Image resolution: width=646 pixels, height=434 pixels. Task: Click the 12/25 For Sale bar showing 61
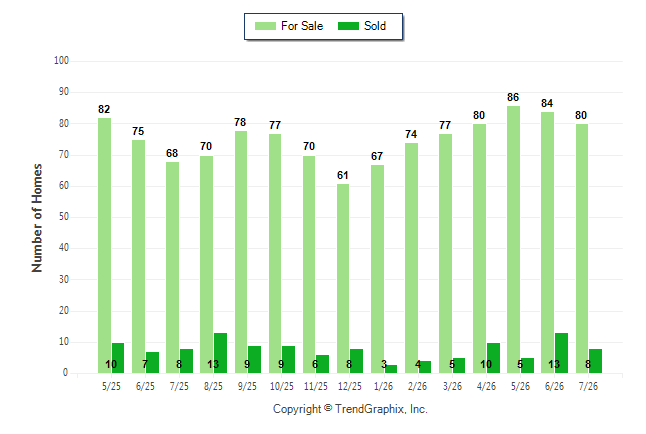343,279
